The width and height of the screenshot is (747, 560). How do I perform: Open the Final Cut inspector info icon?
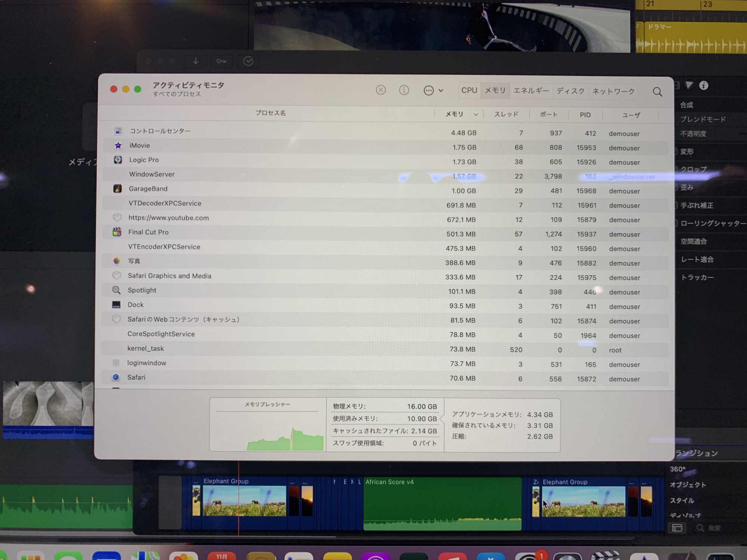(x=704, y=85)
